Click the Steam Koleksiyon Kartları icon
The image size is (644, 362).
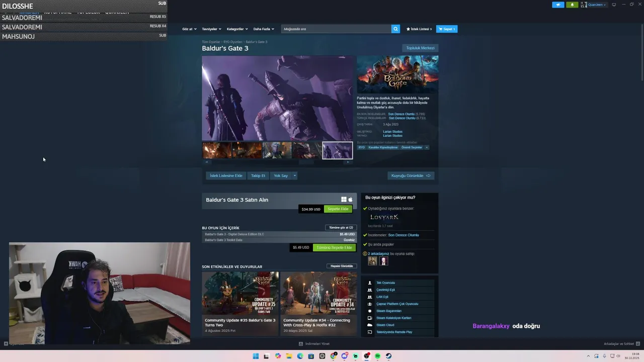click(370, 318)
